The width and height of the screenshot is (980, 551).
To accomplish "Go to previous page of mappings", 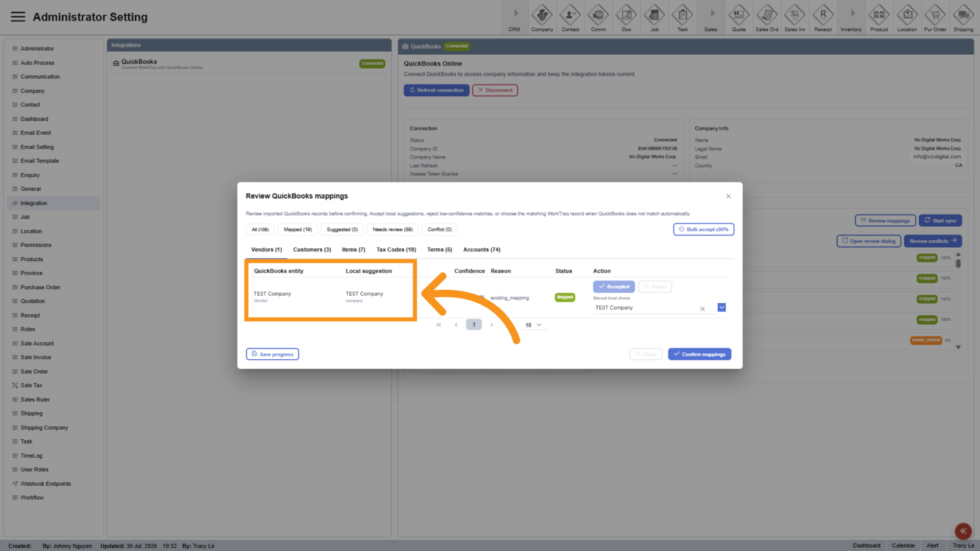I will (456, 325).
